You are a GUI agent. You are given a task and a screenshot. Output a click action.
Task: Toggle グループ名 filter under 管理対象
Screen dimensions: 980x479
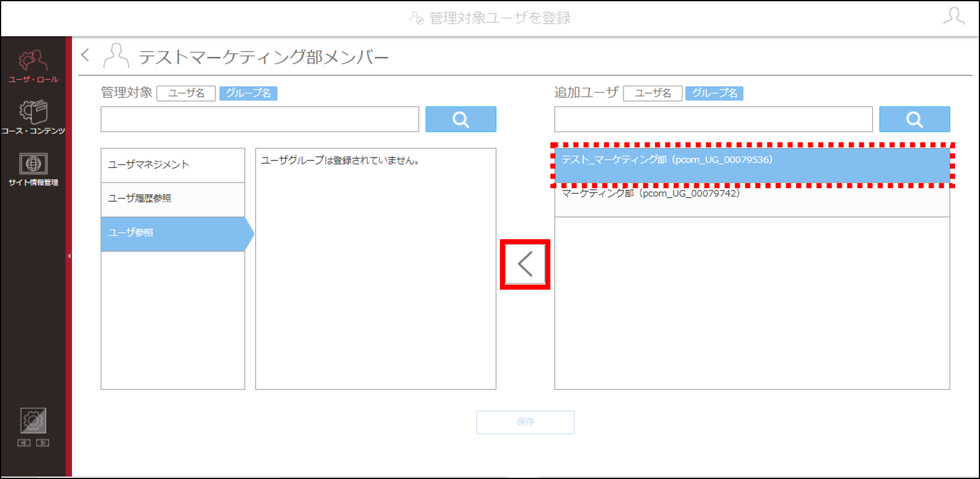click(x=248, y=93)
